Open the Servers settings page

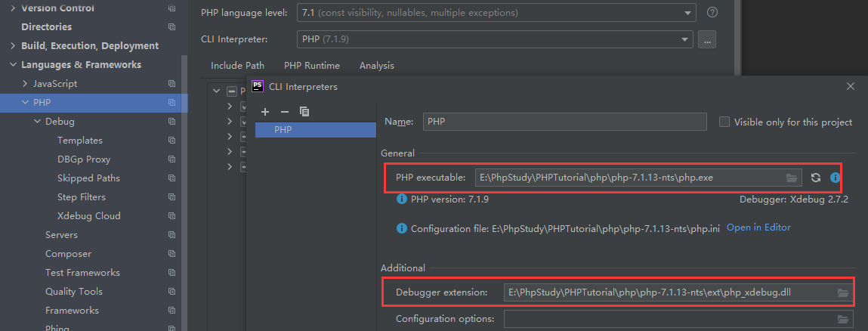click(61, 235)
